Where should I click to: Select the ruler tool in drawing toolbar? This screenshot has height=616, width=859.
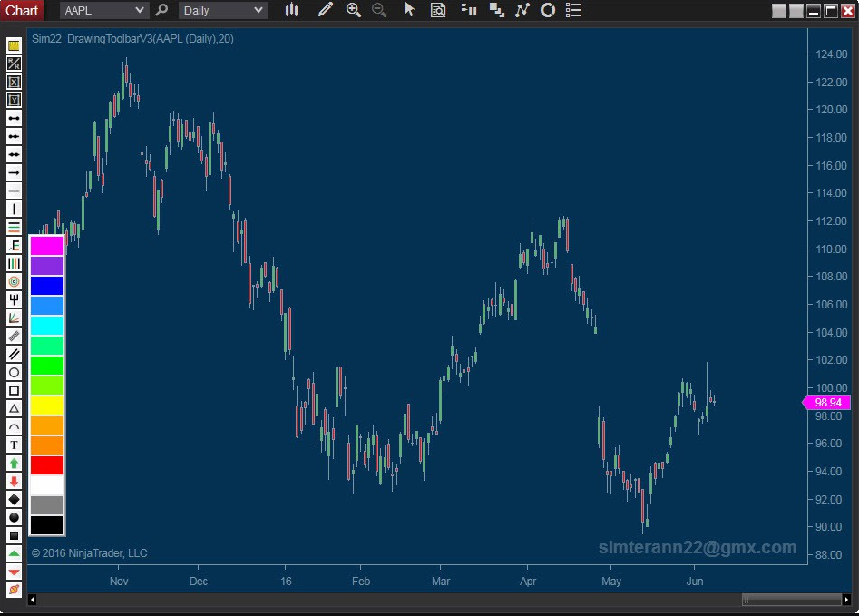(x=14, y=45)
